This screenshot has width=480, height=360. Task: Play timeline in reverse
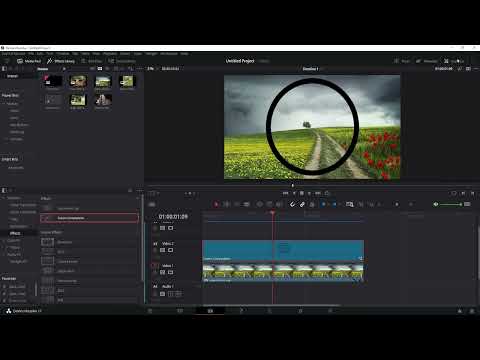click(294, 193)
